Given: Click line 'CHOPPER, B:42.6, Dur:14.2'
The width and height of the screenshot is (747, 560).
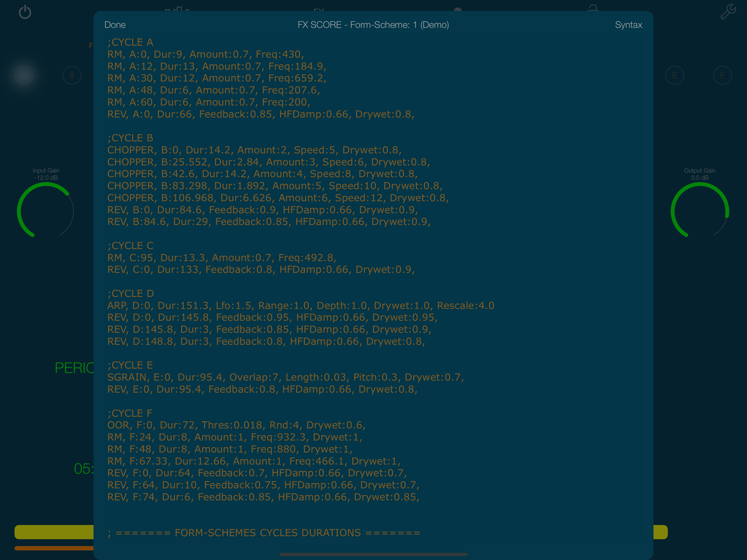Looking at the screenshot, I should point(262,174).
